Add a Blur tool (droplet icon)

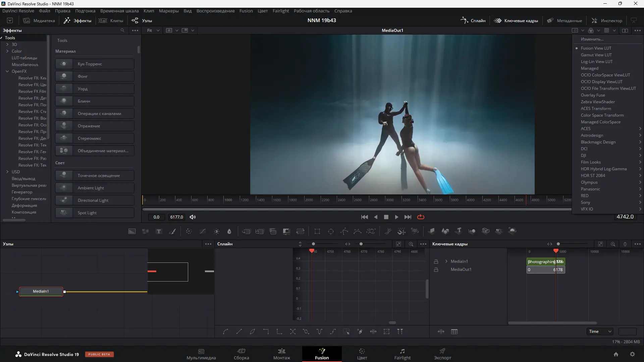click(x=229, y=231)
